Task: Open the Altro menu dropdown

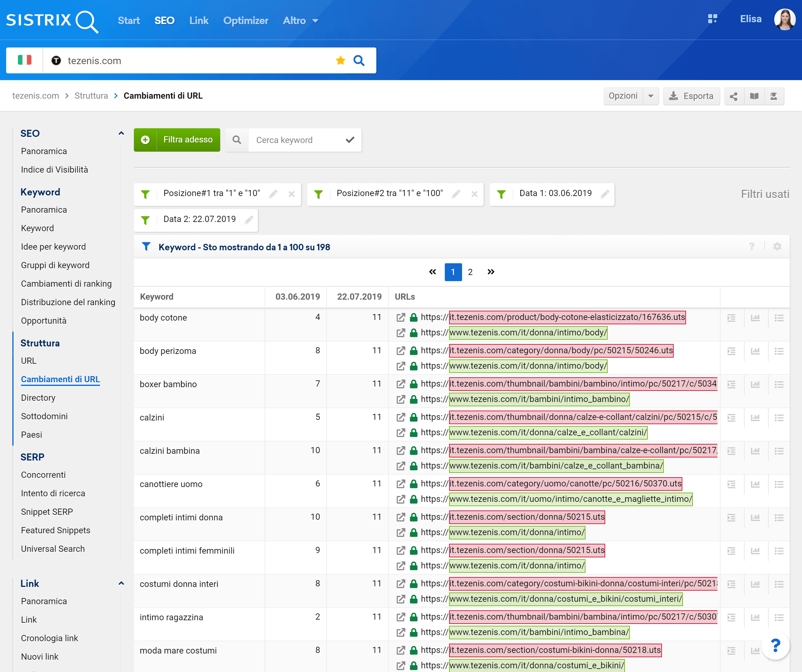Action: pos(300,21)
